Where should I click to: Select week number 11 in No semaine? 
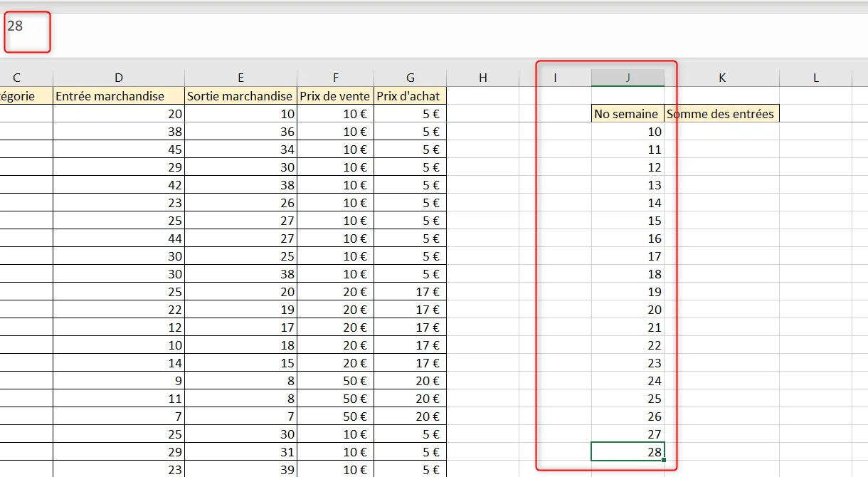tap(628, 150)
